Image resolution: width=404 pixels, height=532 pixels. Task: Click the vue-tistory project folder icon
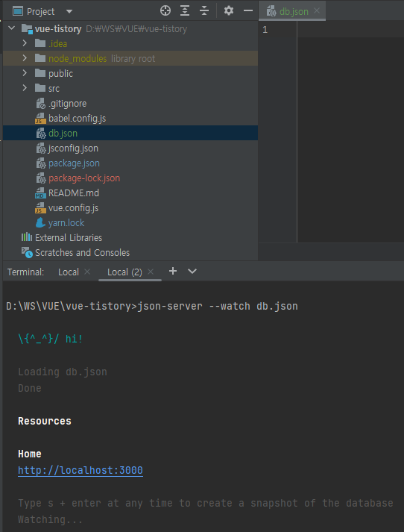pos(27,28)
